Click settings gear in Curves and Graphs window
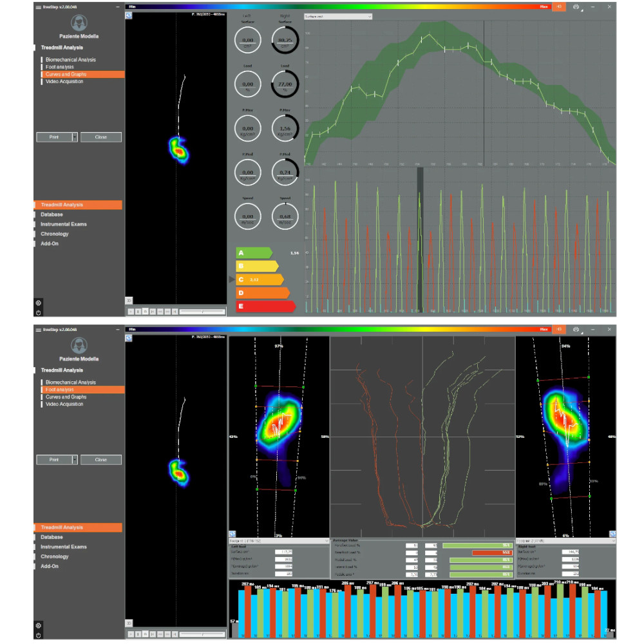Viewport: 644px width, 644px height. click(x=38, y=303)
